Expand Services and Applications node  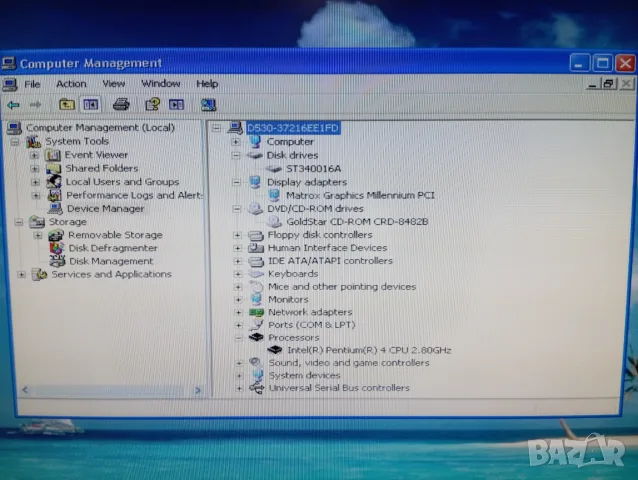(21, 275)
